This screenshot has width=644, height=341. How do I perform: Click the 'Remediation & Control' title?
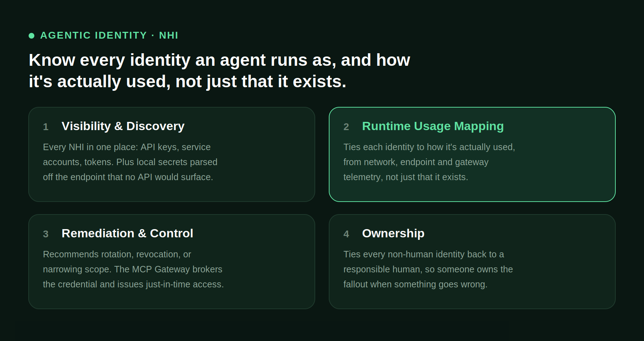tap(127, 233)
